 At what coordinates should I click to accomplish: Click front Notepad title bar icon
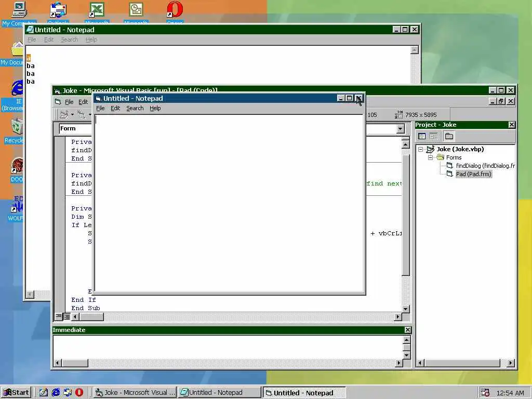coord(98,98)
